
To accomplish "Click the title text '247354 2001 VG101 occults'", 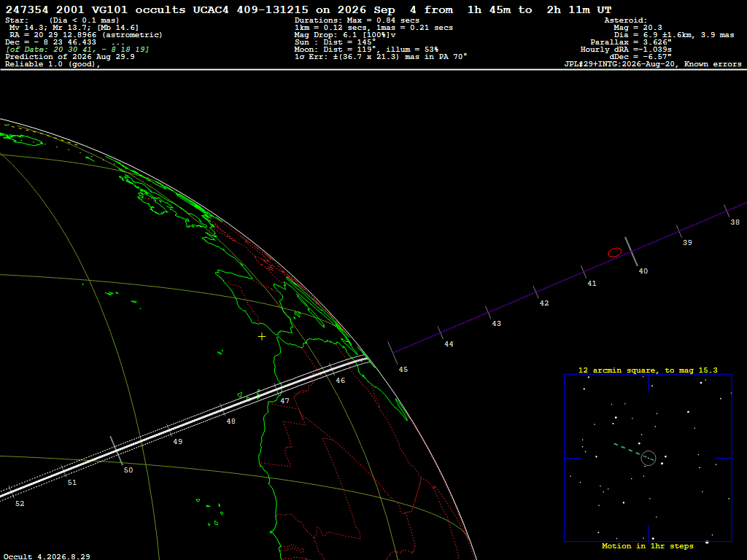I will [x=96, y=10].
